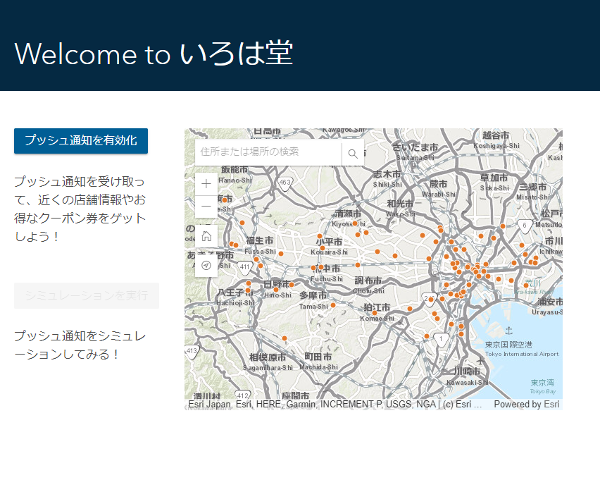Click the Welcome to いろは堂 heading
Image resolution: width=600 pixels, height=480 pixels.
pyautogui.click(x=154, y=54)
